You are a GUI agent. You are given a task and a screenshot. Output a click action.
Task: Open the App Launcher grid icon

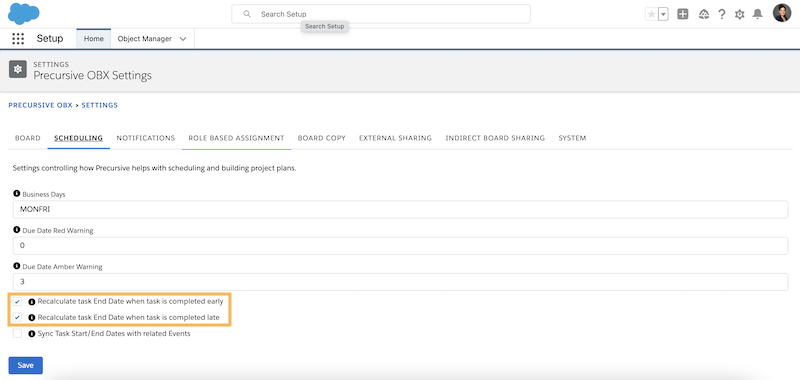coord(18,39)
